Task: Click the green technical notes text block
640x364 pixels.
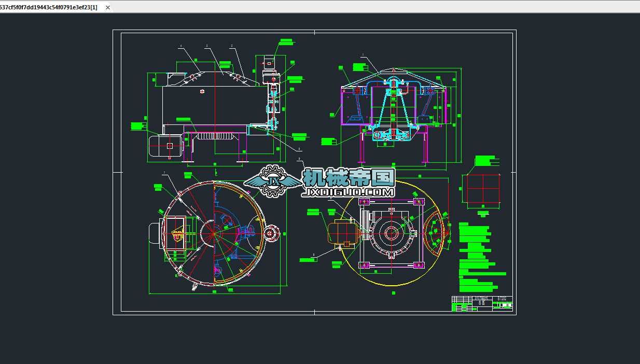Action: [x=482, y=258]
